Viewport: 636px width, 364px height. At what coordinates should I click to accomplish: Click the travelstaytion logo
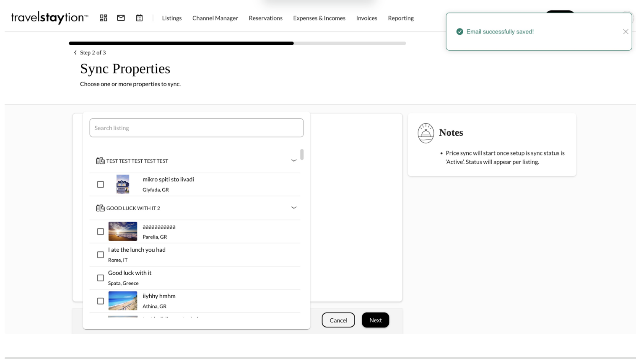49,18
